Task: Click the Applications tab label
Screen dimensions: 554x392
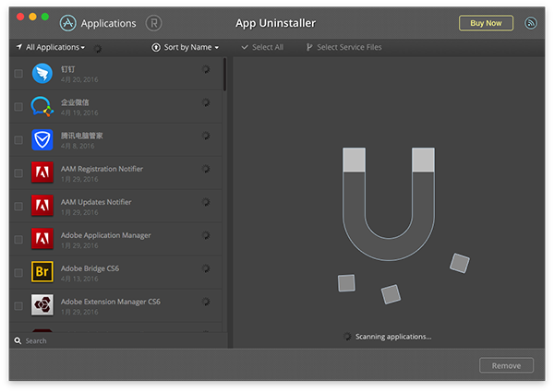Action: (108, 23)
